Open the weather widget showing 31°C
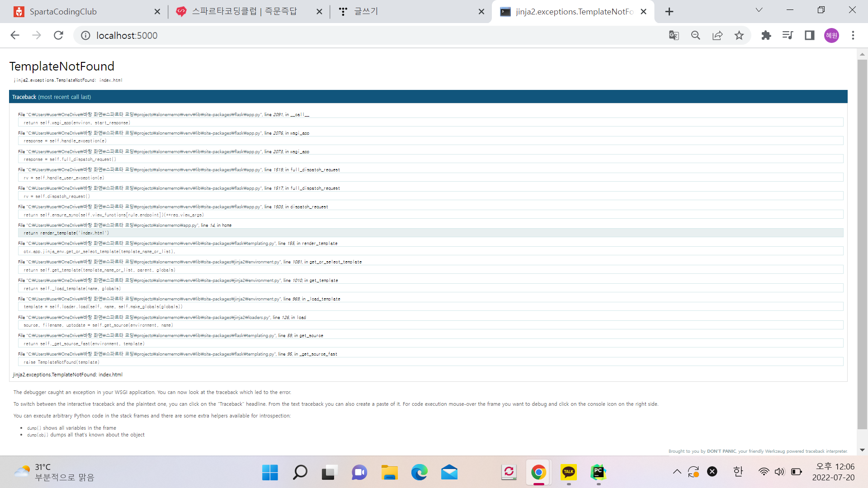 54,472
